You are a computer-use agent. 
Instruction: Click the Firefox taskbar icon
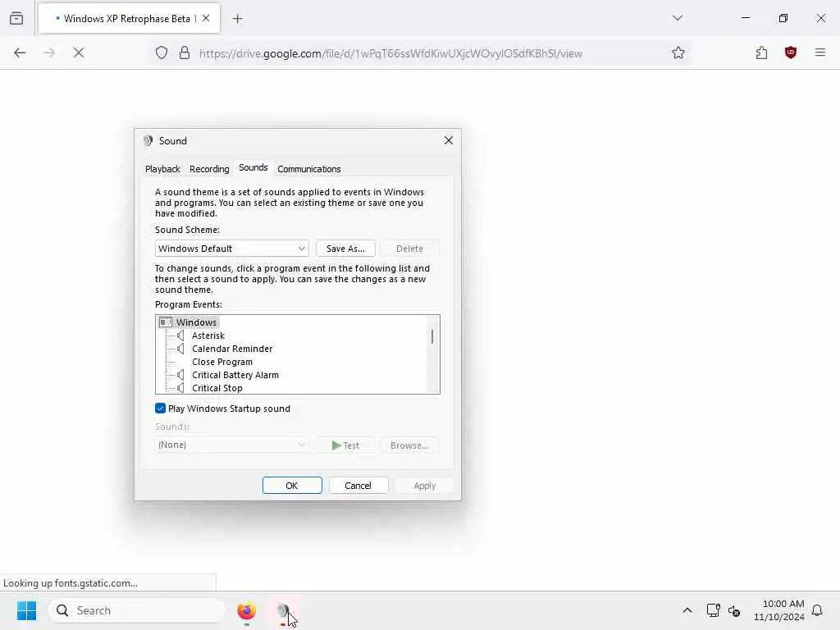point(246,610)
